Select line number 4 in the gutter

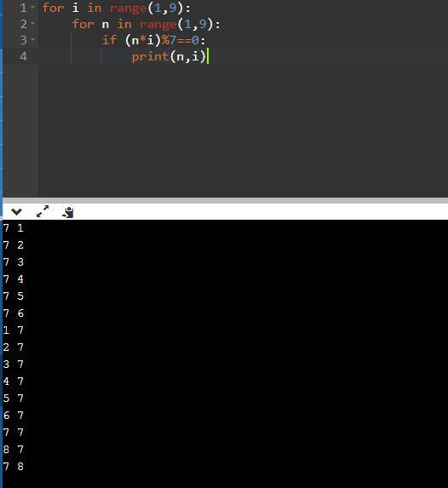pos(23,56)
